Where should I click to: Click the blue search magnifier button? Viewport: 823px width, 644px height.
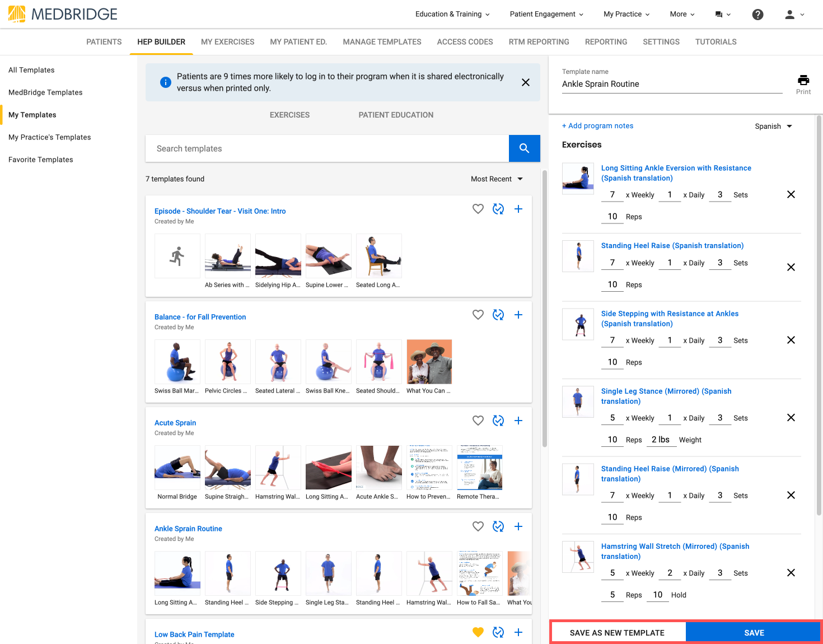(525, 148)
